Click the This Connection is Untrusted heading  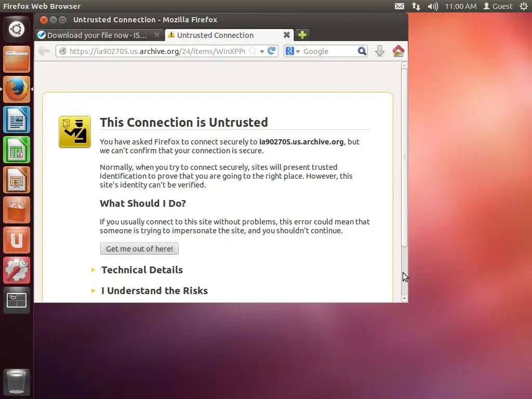point(184,122)
